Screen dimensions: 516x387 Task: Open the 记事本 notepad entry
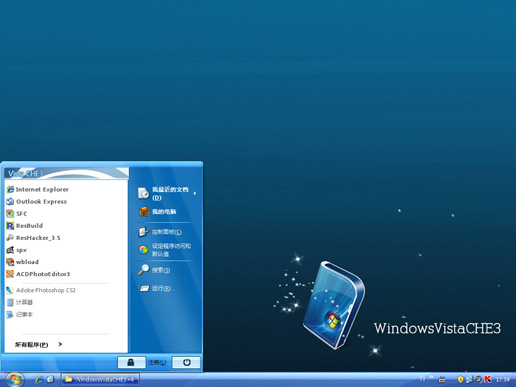[20, 314]
